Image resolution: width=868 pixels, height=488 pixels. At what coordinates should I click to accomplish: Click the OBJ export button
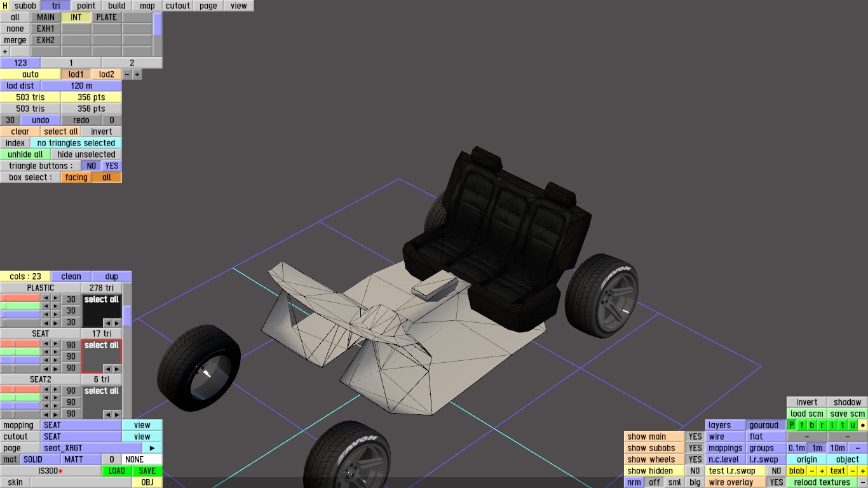point(147,482)
